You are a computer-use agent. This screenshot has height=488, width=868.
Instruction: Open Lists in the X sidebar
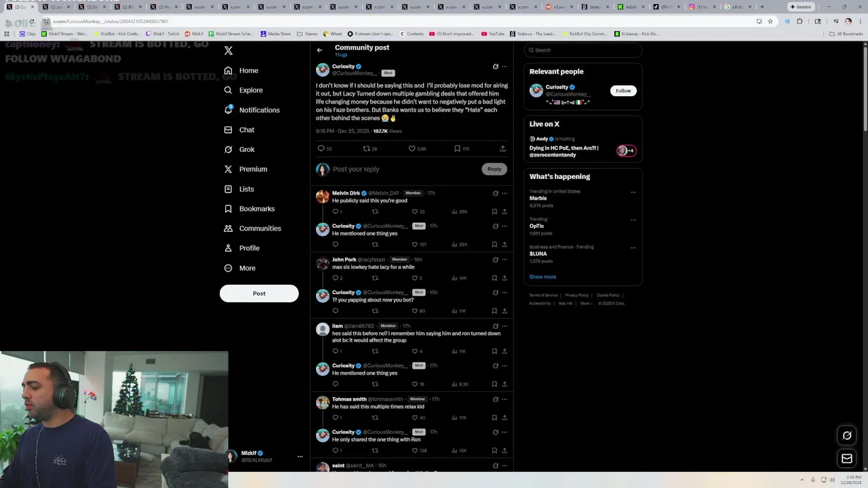pyautogui.click(x=239, y=189)
